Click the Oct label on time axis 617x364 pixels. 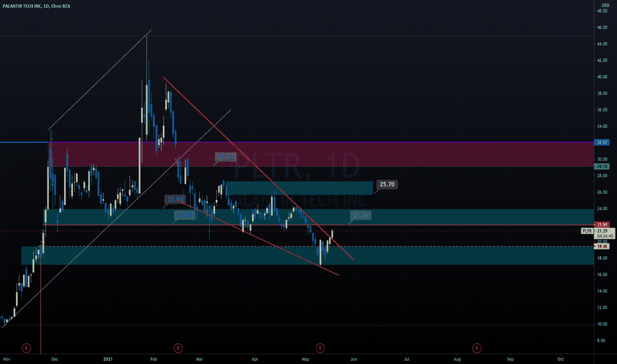click(561, 359)
